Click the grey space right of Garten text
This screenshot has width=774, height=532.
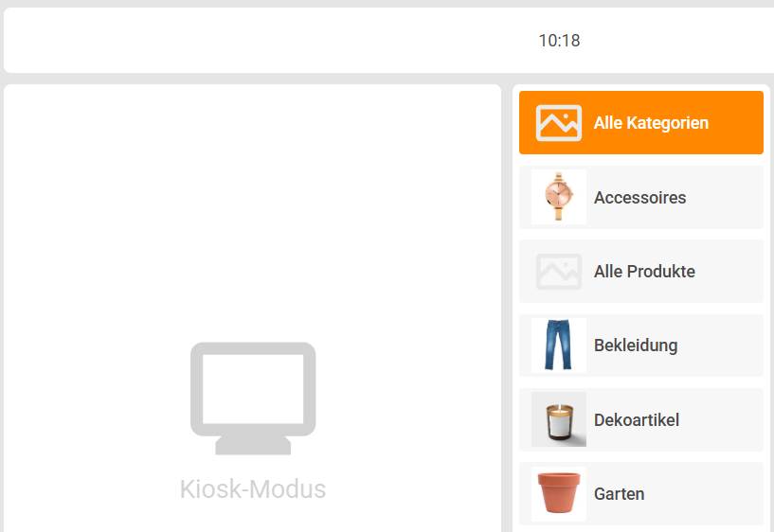(x=703, y=493)
